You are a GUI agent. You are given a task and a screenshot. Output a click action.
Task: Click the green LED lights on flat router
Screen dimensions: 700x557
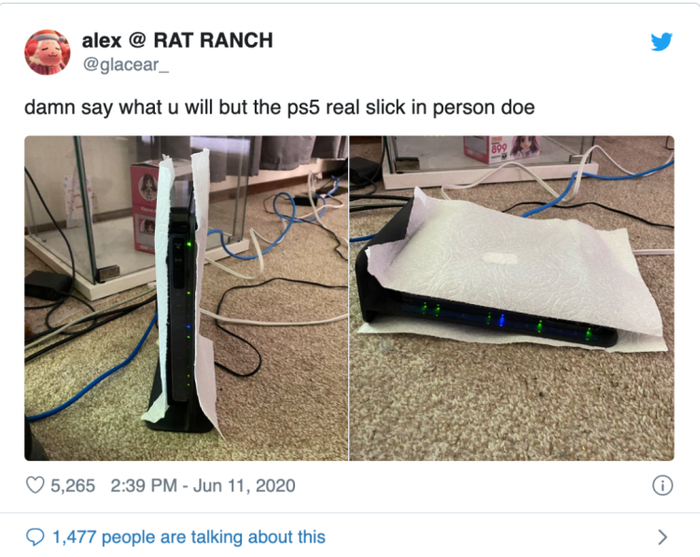(x=504, y=319)
